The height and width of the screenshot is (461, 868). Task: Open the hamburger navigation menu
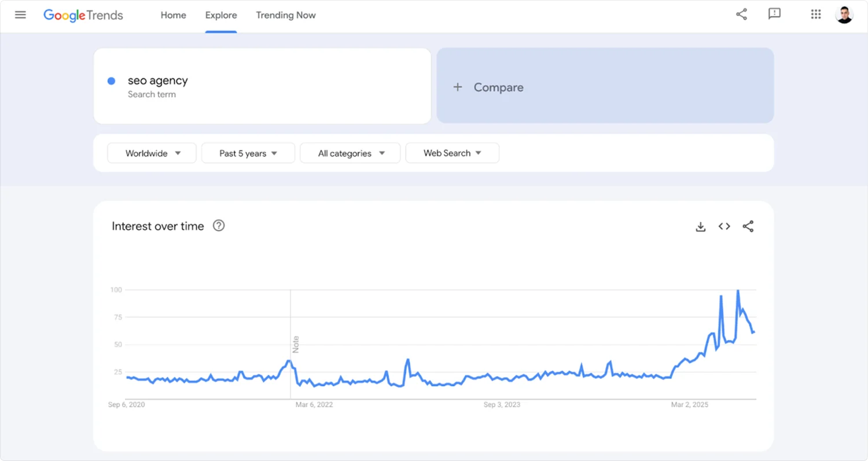[x=20, y=14]
